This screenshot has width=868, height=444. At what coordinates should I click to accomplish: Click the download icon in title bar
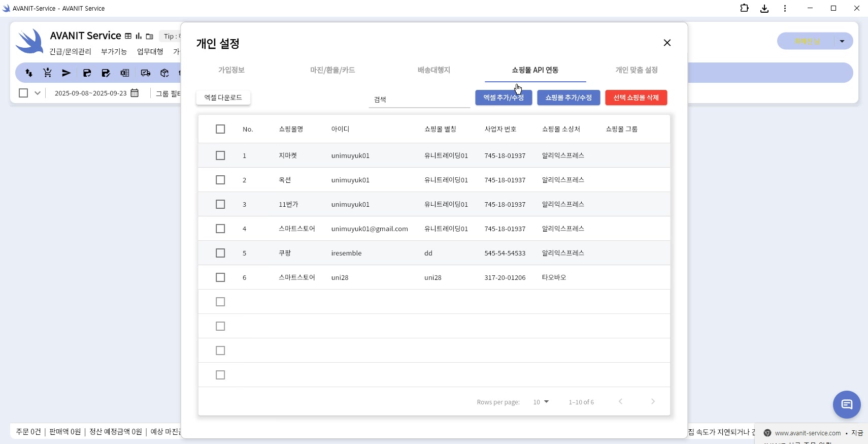tap(764, 8)
